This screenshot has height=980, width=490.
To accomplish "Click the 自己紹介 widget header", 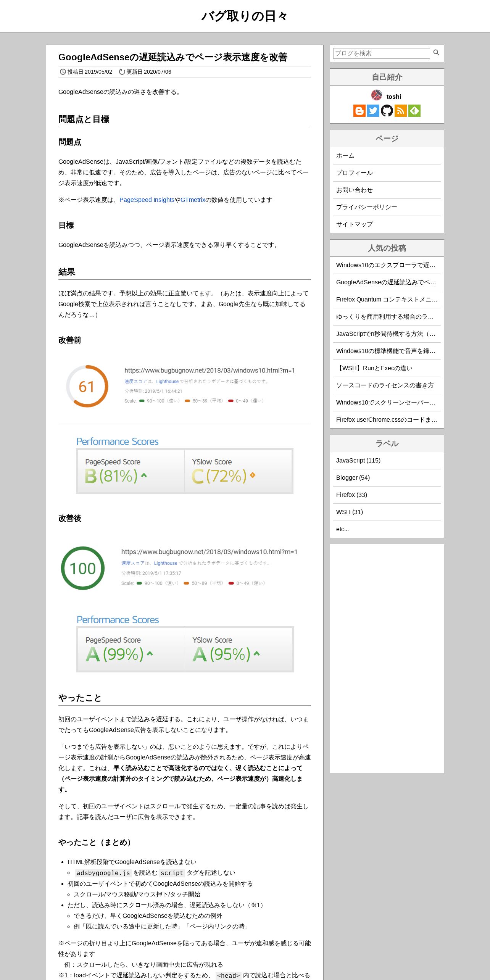I will [387, 77].
